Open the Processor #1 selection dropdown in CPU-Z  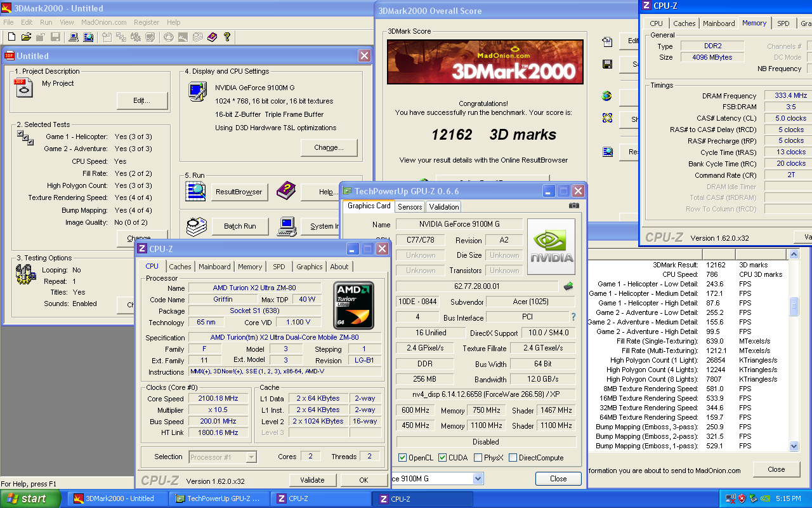[x=251, y=457]
